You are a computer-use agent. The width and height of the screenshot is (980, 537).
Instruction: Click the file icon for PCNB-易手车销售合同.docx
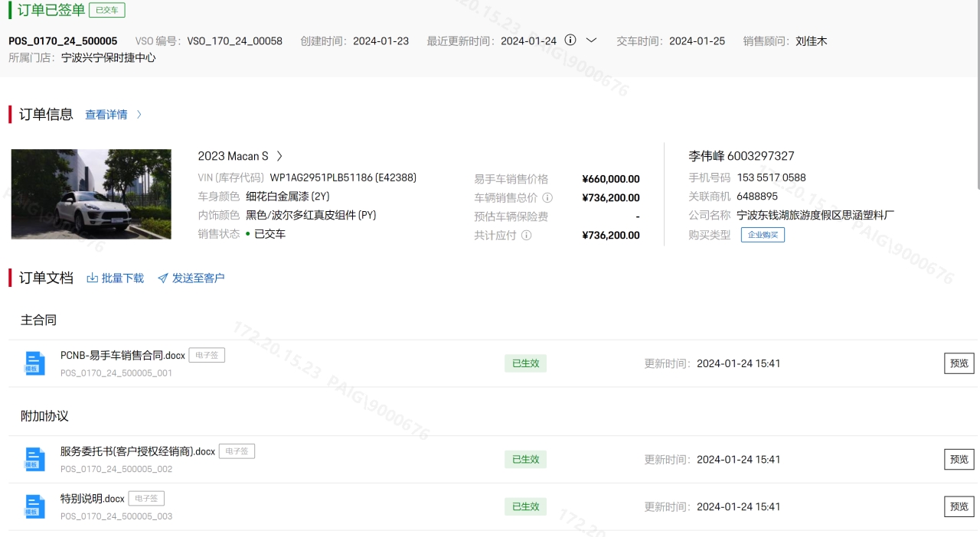coord(35,363)
